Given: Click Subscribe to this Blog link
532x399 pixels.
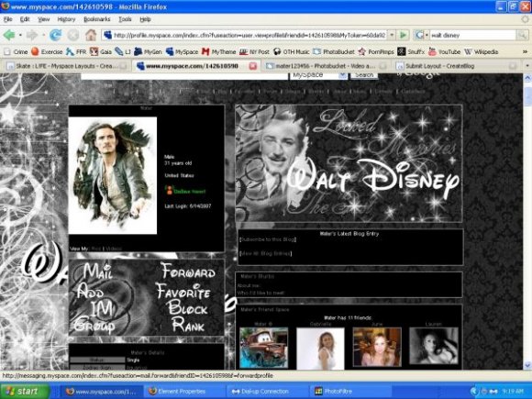Looking at the screenshot, I should 268,239.
